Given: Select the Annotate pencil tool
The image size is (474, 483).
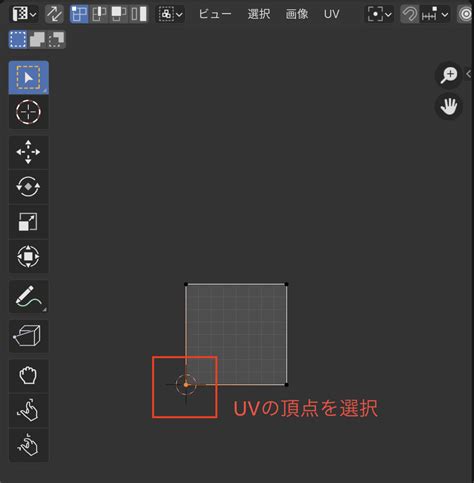Looking at the screenshot, I should tap(28, 296).
